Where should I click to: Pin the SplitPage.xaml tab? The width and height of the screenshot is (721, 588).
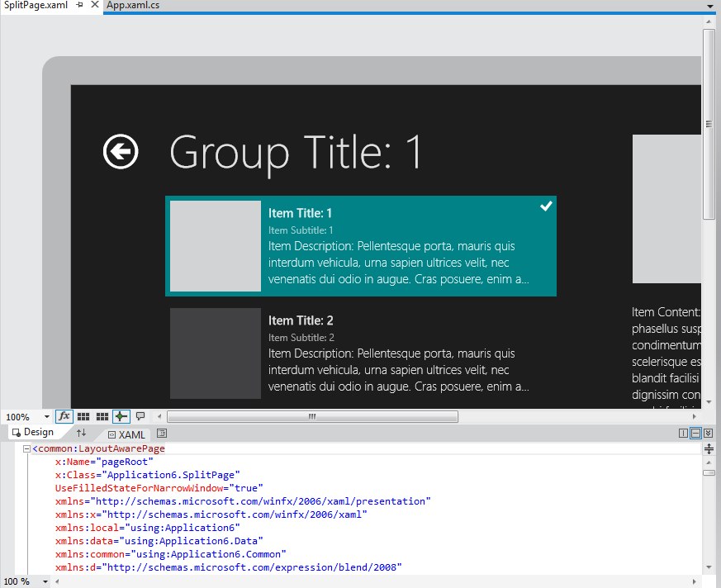coord(80,5)
